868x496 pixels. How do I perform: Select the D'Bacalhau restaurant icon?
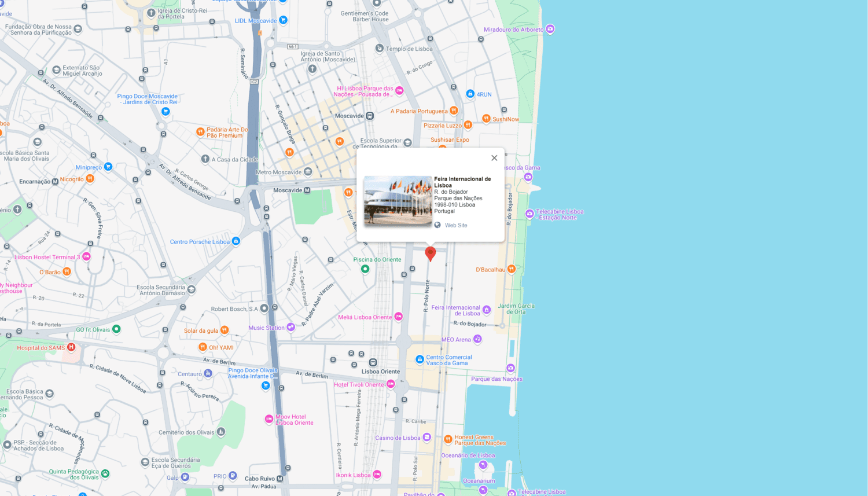point(511,269)
